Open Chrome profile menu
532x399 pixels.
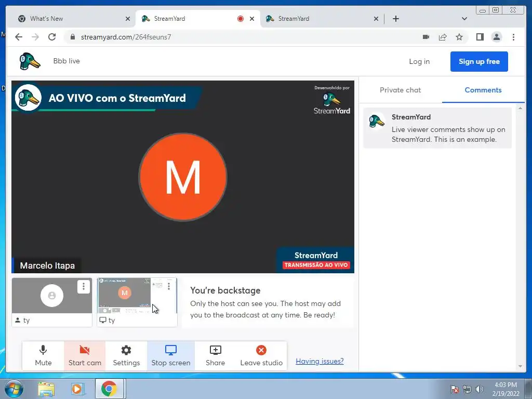pyautogui.click(x=496, y=37)
